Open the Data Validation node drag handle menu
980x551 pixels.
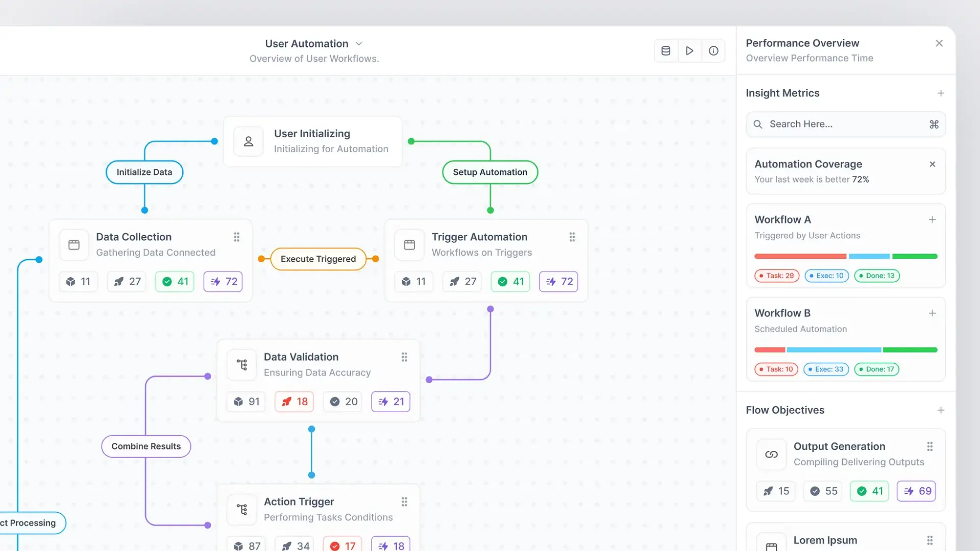coord(404,357)
